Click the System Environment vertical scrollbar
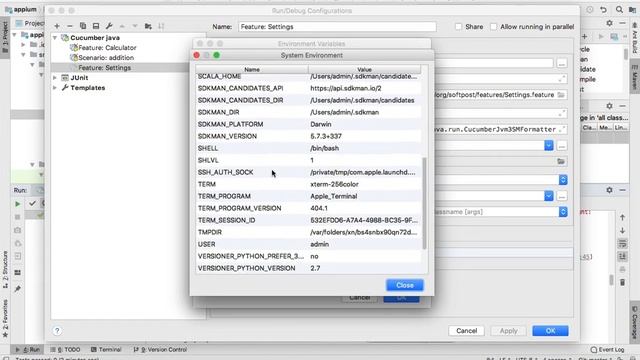 [x=424, y=203]
